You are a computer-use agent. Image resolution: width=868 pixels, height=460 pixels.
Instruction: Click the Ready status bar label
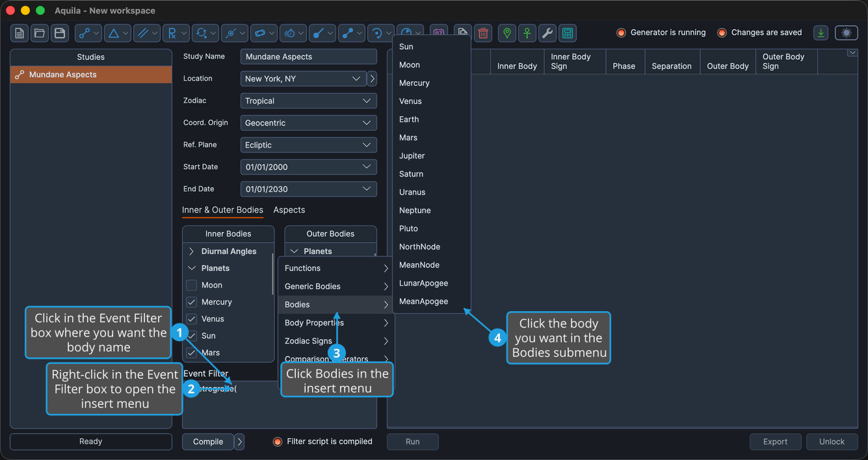point(91,442)
